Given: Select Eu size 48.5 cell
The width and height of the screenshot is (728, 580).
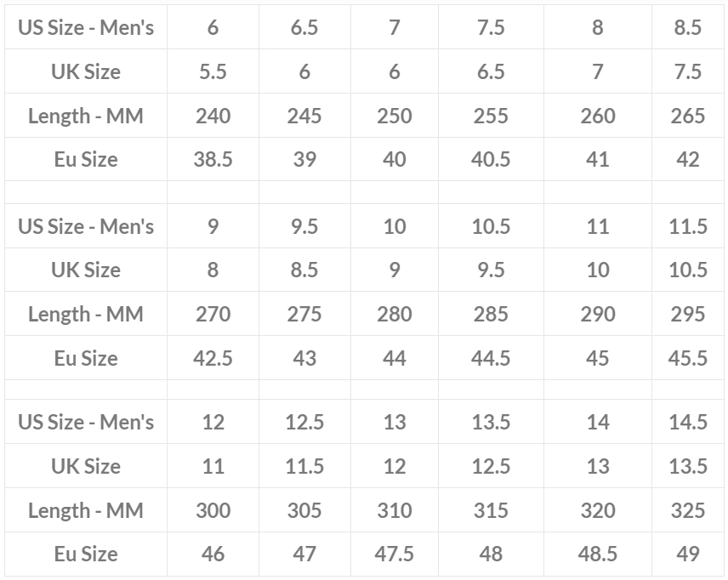Looking at the screenshot, I should (x=598, y=554).
